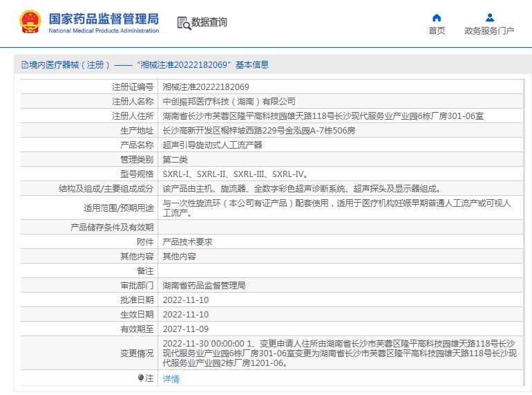Click the document icon before 境内医疗器械

(x=25, y=64)
